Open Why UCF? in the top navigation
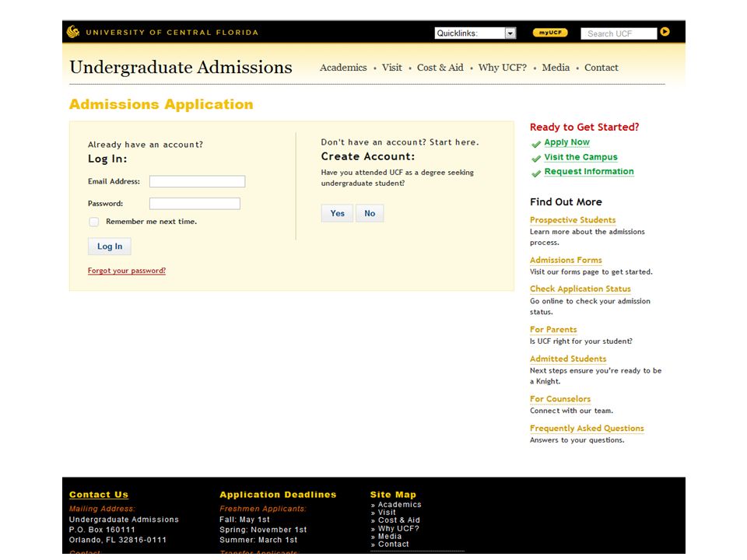The height and width of the screenshot is (560, 747). (x=502, y=68)
